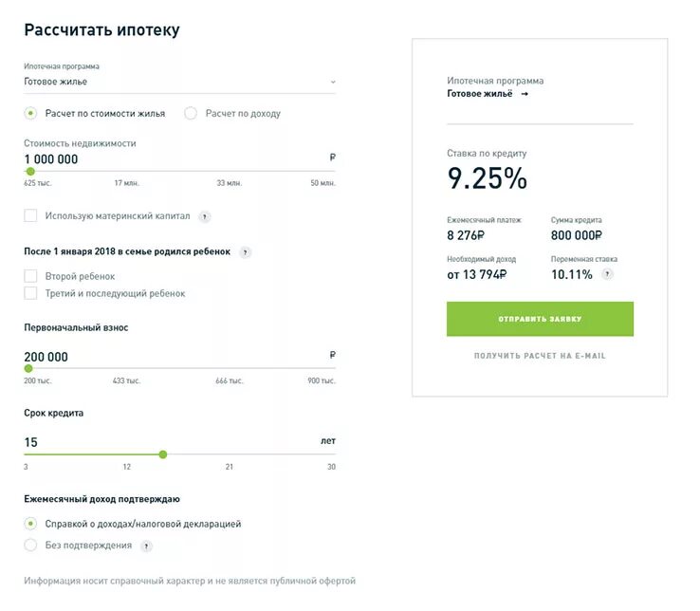Click help icon next to Без подтверждения
Viewport: 700px width, 611px height.
(x=146, y=546)
